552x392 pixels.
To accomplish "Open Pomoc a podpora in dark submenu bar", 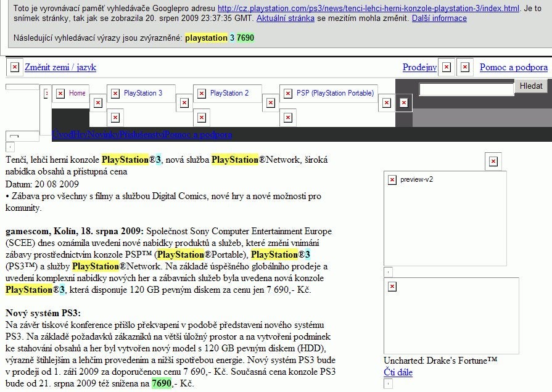I will [198, 134].
